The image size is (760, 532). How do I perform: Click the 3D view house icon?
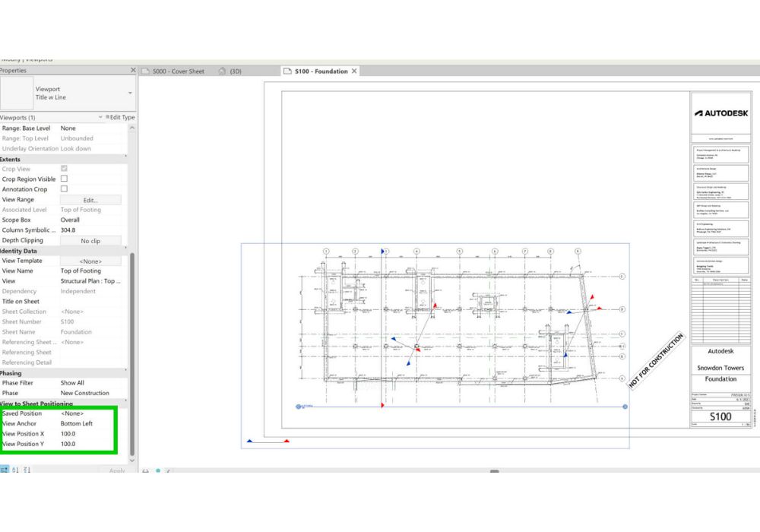(x=222, y=71)
